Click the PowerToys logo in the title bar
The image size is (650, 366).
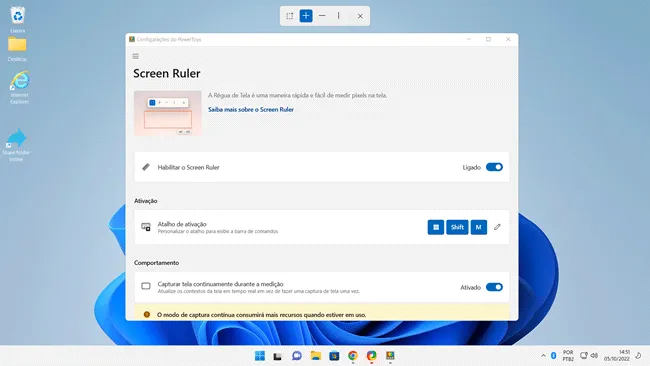tap(132, 39)
